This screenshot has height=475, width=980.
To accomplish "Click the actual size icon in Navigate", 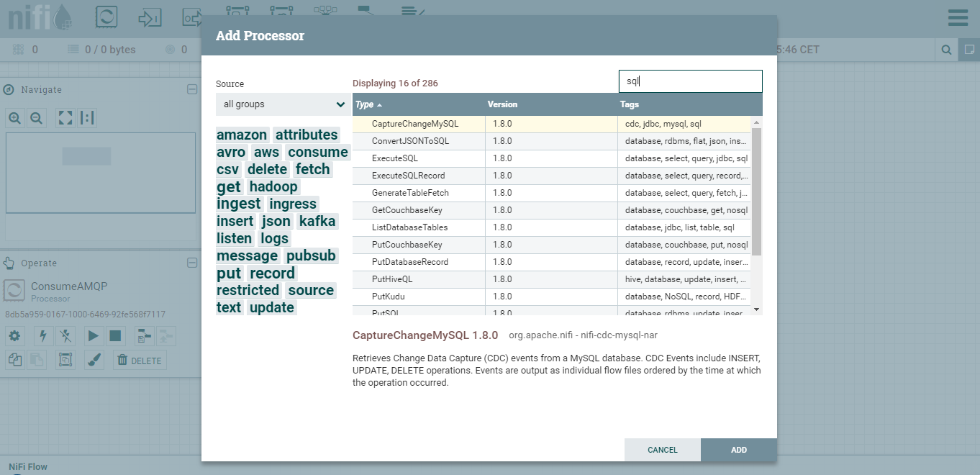I will coord(87,118).
